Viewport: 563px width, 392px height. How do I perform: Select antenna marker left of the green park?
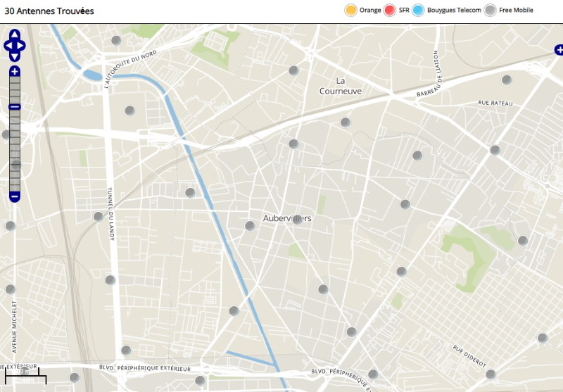click(x=401, y=272)
